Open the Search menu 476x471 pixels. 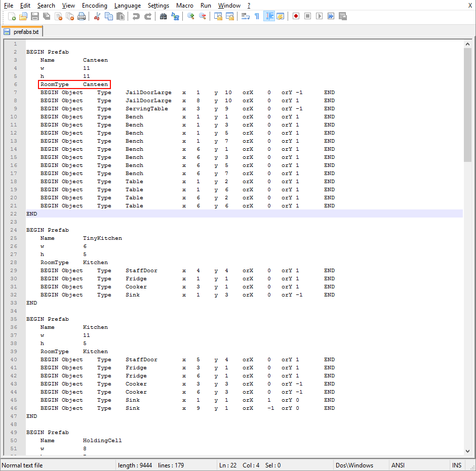[46, 6]
